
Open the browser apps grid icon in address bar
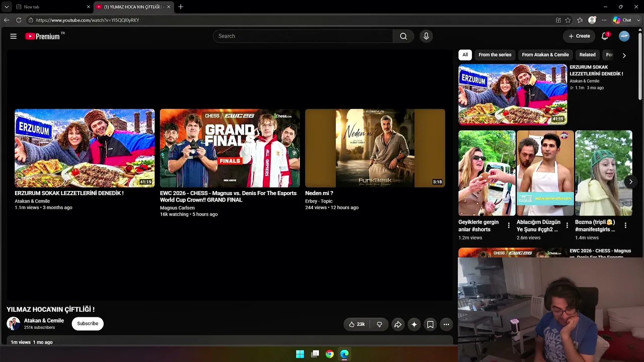(558, 20)
